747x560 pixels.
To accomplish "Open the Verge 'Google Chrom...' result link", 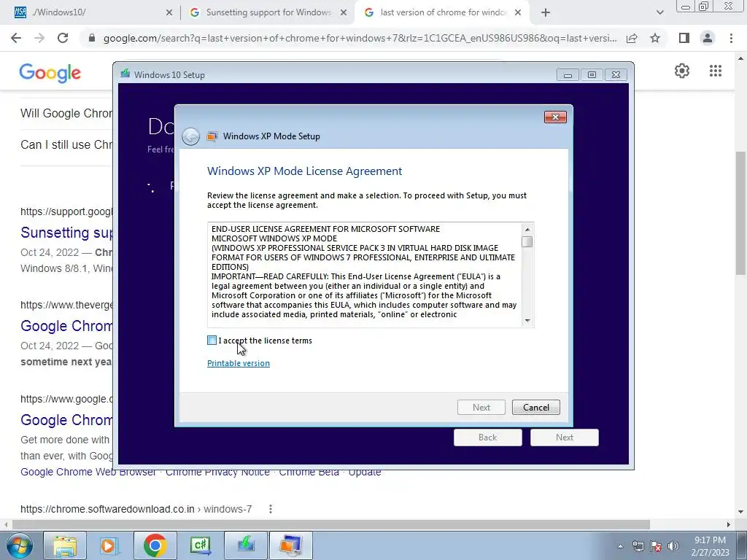I will click(x=66, y=326).
